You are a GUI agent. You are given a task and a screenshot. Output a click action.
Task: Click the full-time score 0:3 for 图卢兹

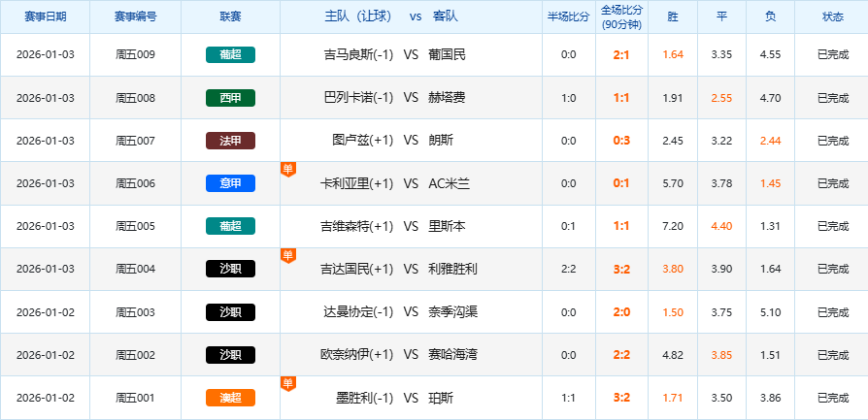pos(621,141)
